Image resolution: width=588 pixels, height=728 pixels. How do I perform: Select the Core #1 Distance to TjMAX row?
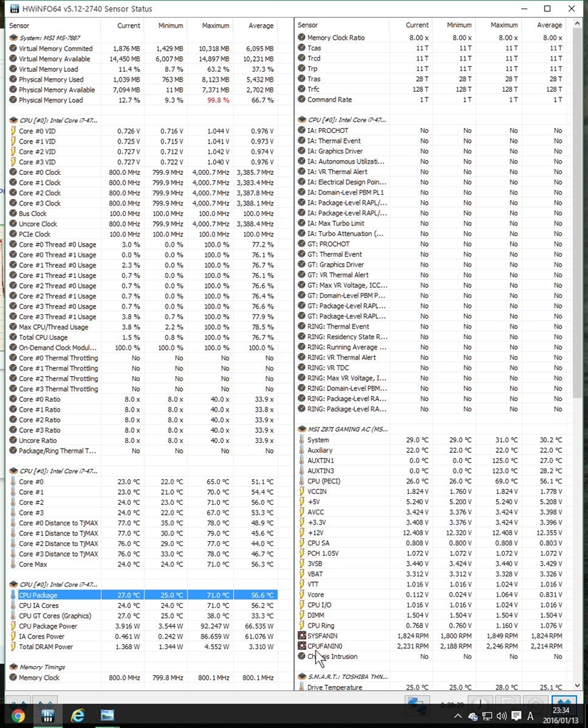pos(143,533)
